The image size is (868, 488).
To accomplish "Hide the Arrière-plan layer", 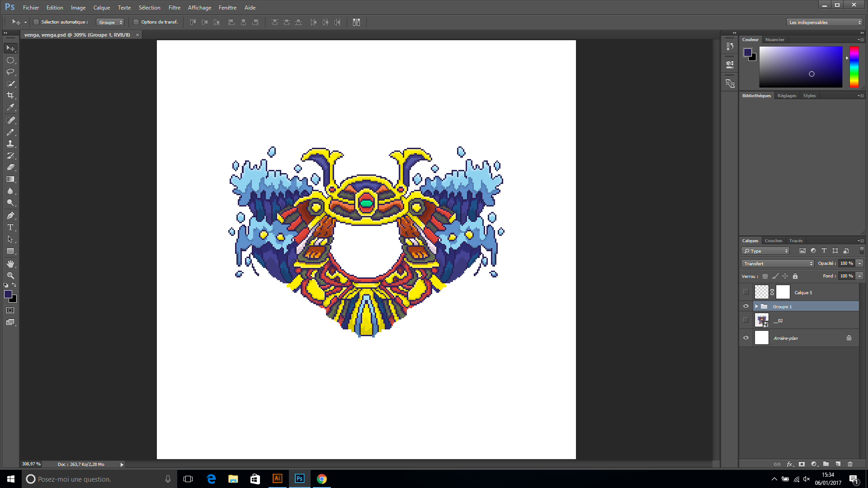I will click(x=746, y=338).
